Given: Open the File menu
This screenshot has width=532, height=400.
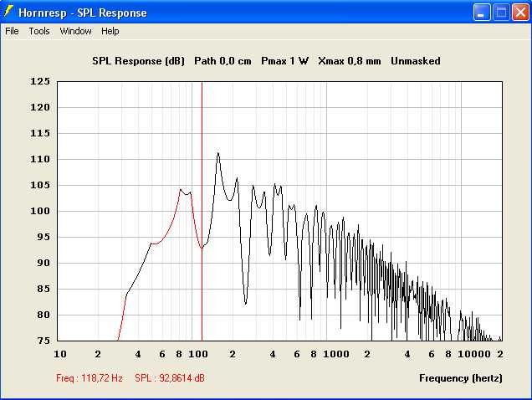Looking at the screenshot, I should coord(12,31).
